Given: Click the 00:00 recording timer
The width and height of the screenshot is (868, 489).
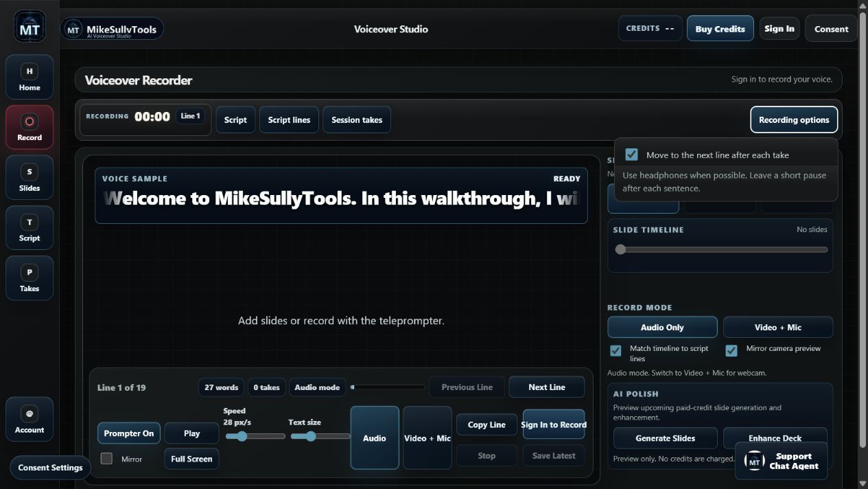Looking at the screenshot, I should tap(152, 117).
